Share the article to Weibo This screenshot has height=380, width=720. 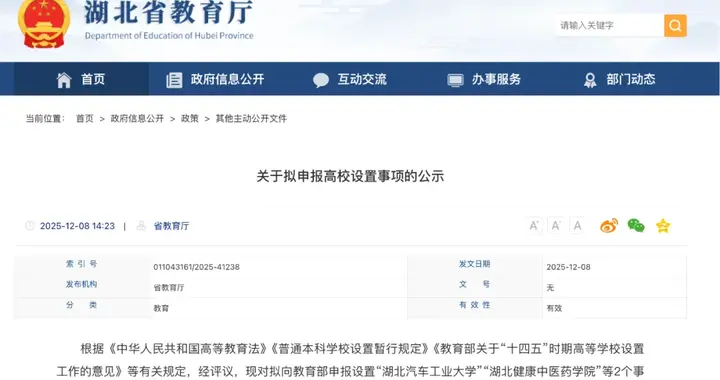pyautogui.click(x=609, y=225)
